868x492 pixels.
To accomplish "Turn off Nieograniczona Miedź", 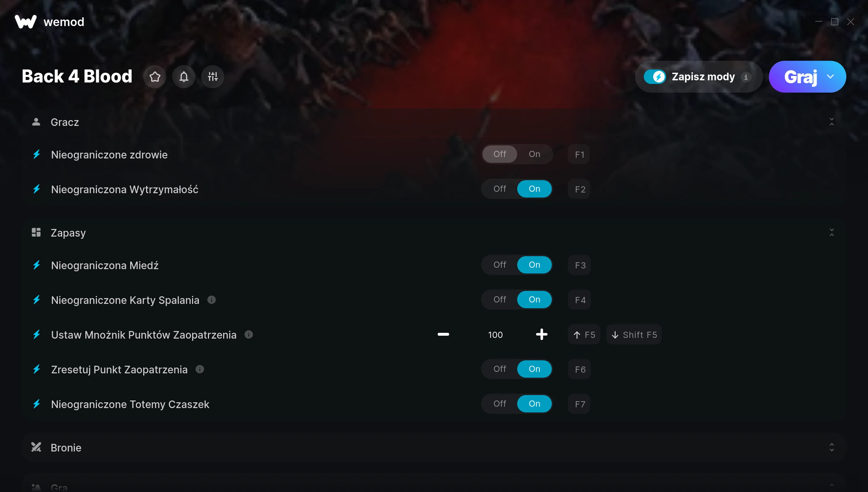I will point(500,265).
